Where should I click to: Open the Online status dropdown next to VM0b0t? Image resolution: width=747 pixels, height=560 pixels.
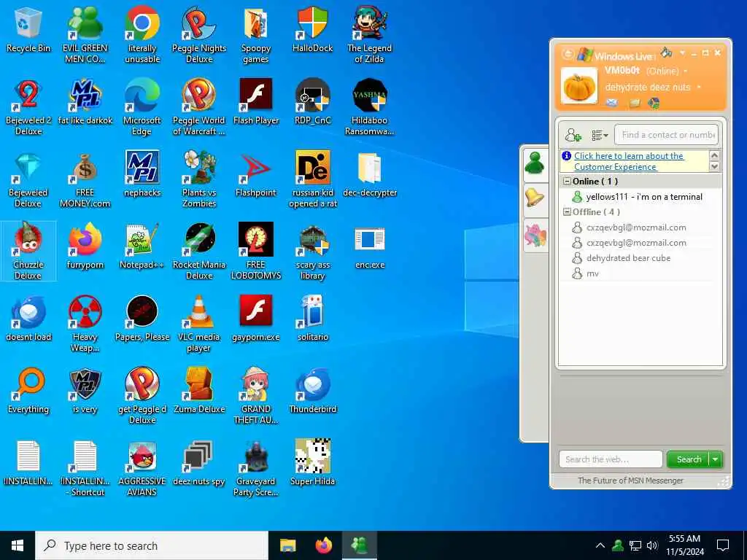[686, 71]
